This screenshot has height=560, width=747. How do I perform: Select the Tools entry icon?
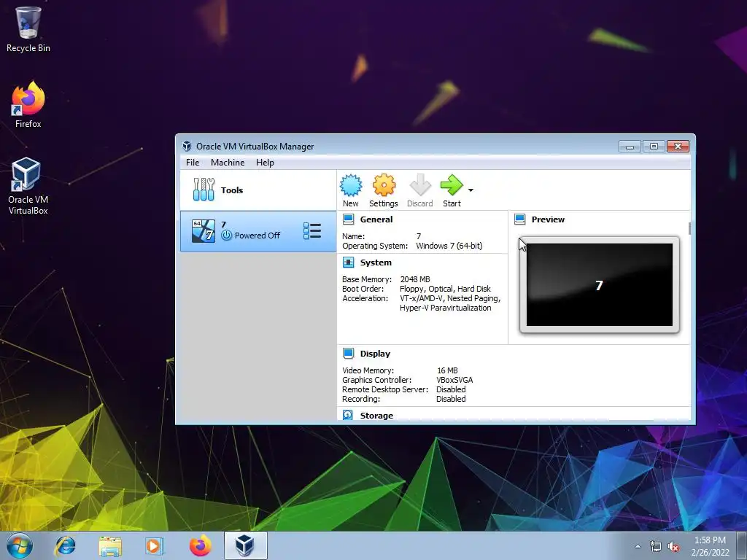pos(204,190)
